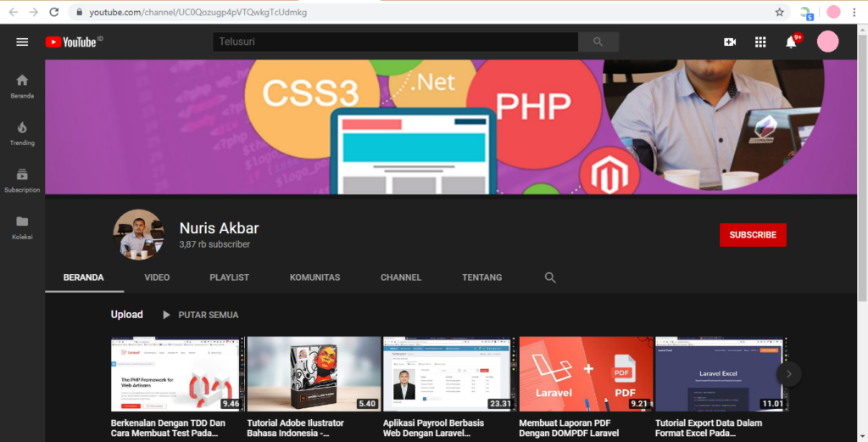Go to Beranda in sidebar
868x442 pixels.
coord(22,87)
